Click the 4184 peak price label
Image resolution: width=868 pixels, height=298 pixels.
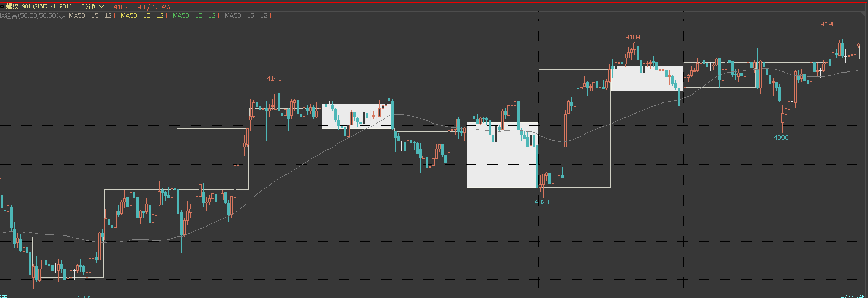pos(633,37)
